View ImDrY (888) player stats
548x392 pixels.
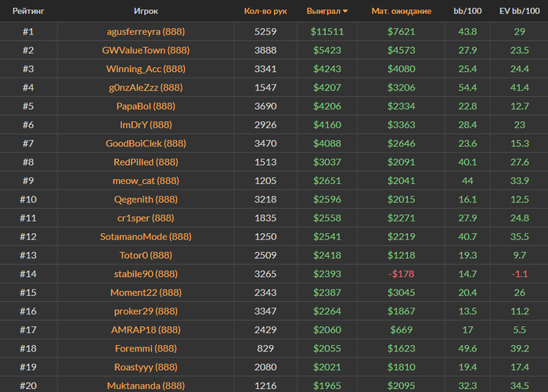[x=146, y=124]
